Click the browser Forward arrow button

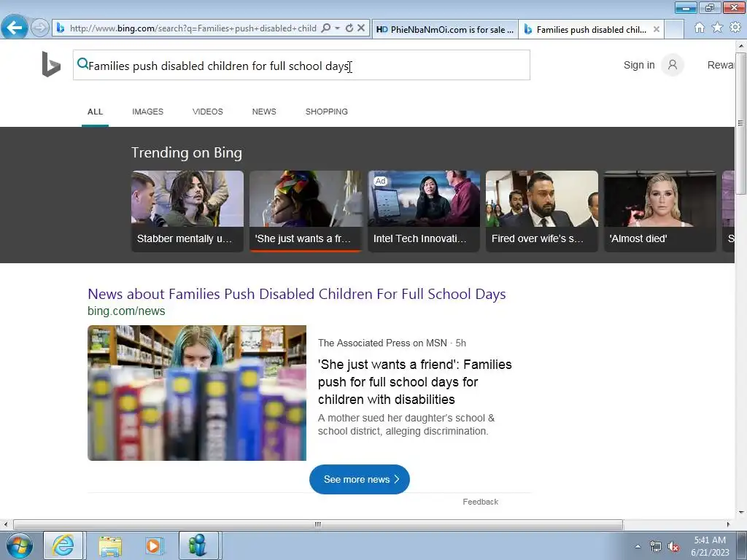40,28
